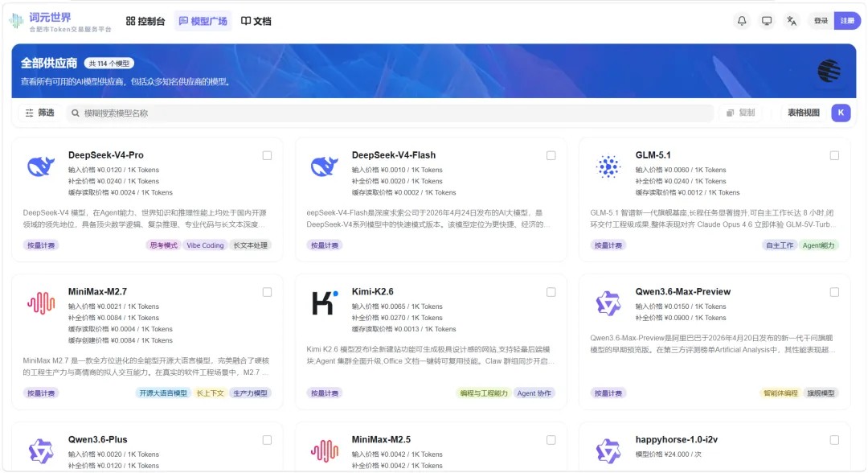The width and height of the screenshot is (868, 473).
Task: Select the Qwen3.6-Max-Preview checkbox
Action: [x=834, y=292]
